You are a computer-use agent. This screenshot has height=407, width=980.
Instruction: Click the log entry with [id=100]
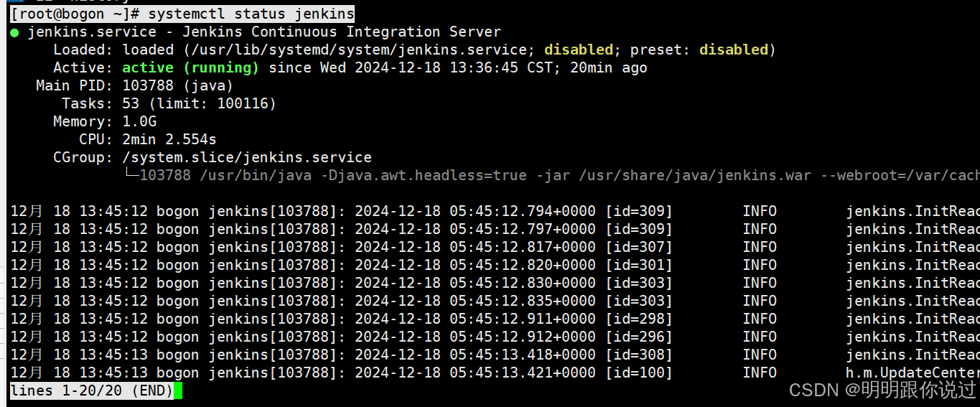495,373
